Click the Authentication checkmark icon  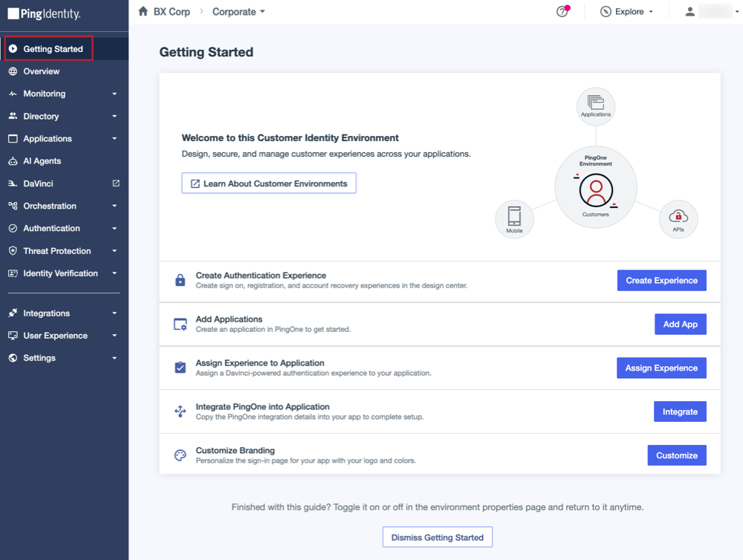[x=13, y=228]
